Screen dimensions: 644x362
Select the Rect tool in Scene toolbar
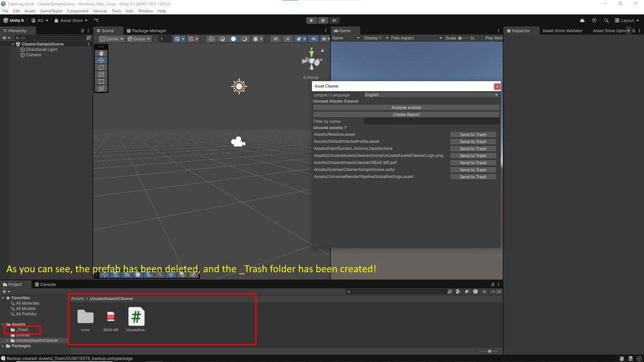click(101, 81)
